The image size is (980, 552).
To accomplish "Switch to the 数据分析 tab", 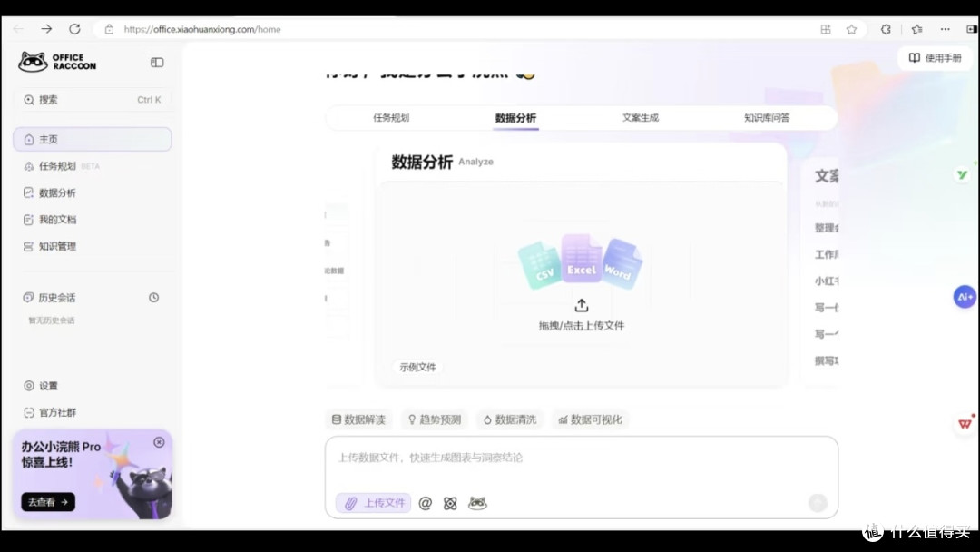I will click(515, 117).
